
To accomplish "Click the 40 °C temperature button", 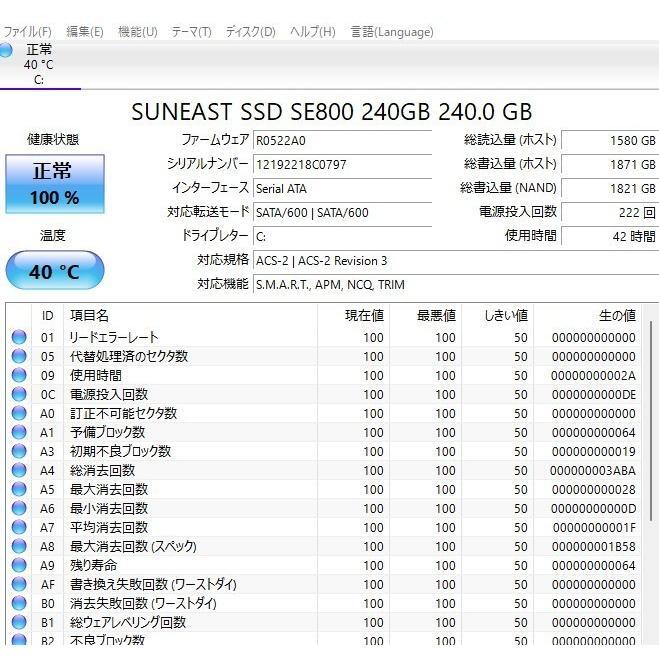I will coord(55,270).
